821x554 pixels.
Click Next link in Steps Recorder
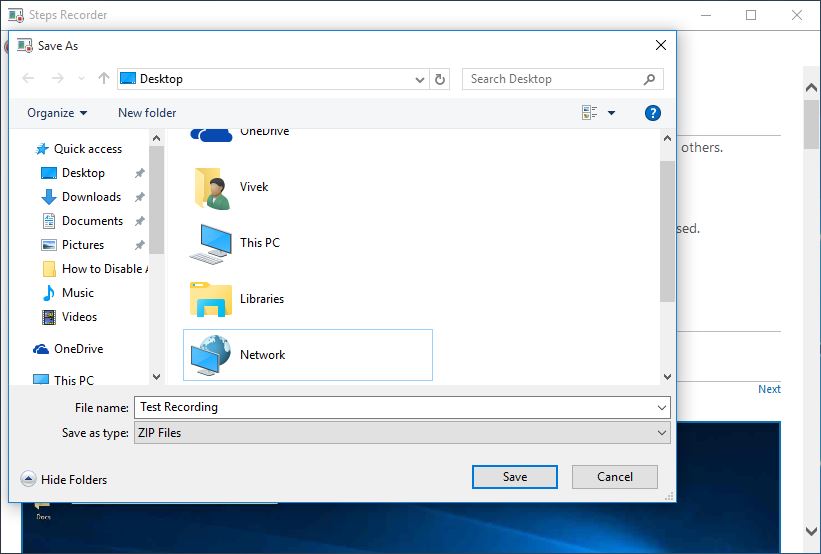(769, 389)
